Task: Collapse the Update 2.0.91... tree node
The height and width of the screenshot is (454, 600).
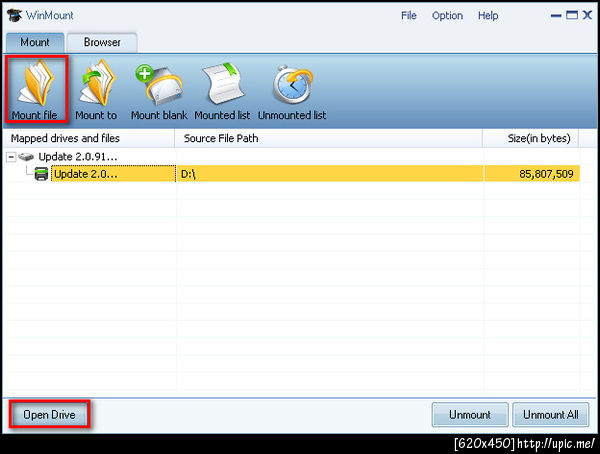Action: click(x=11, y=157)
